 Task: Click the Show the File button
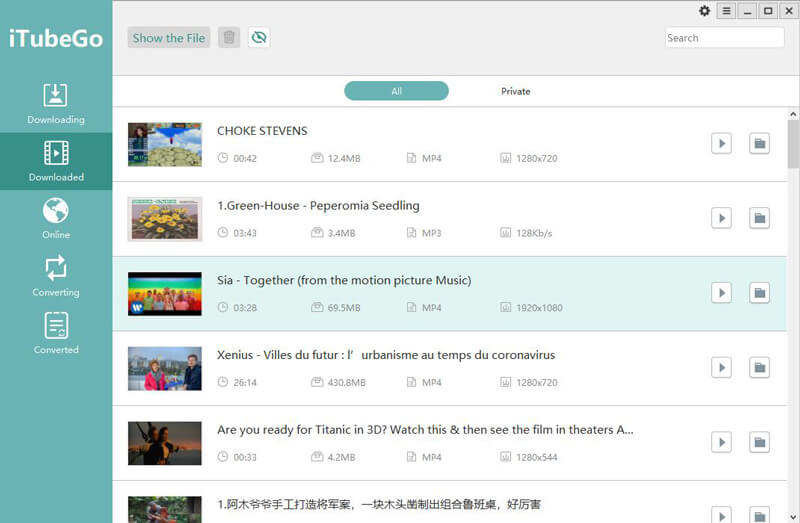tap(169, 38)
